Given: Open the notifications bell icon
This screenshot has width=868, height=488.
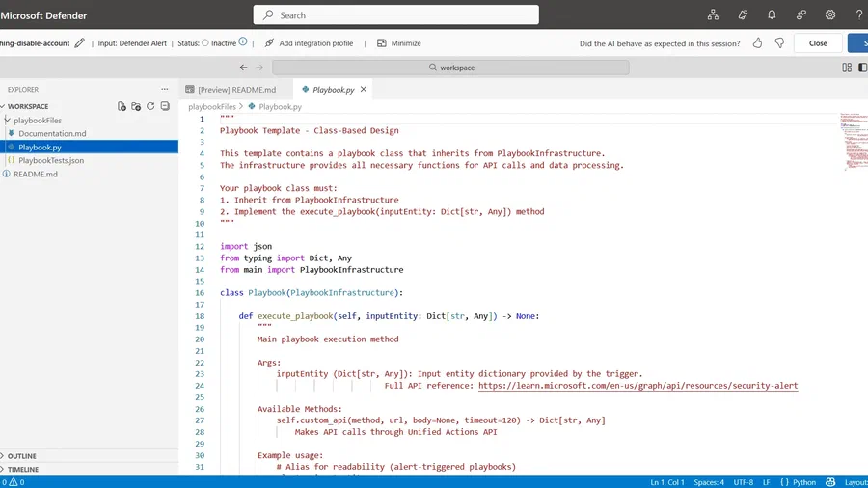Looking at the screenshot, I should point(772,15).
